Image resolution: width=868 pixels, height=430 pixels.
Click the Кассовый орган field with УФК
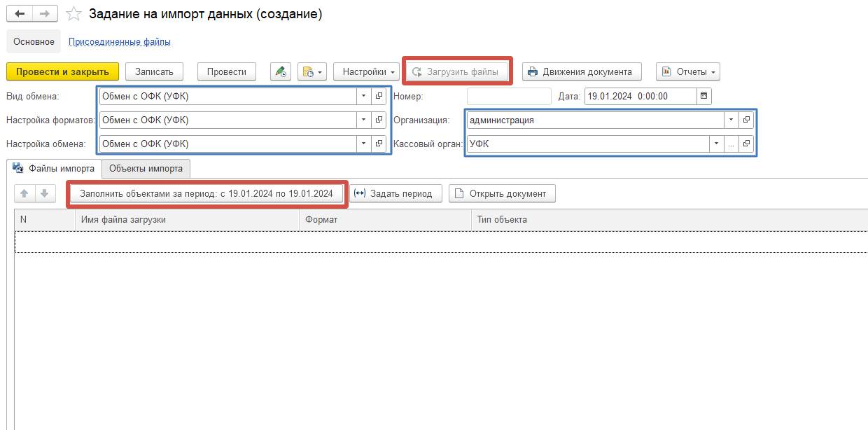[x=587, y=144]
